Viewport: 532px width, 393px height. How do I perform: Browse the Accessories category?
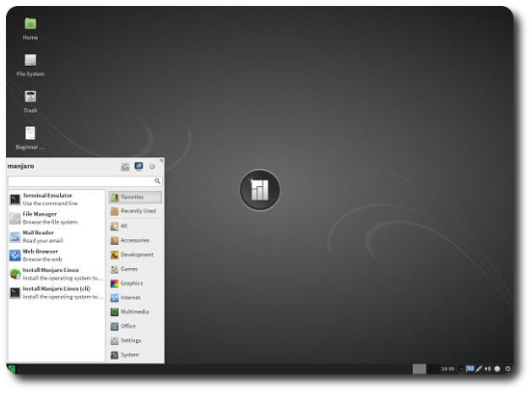134,240
